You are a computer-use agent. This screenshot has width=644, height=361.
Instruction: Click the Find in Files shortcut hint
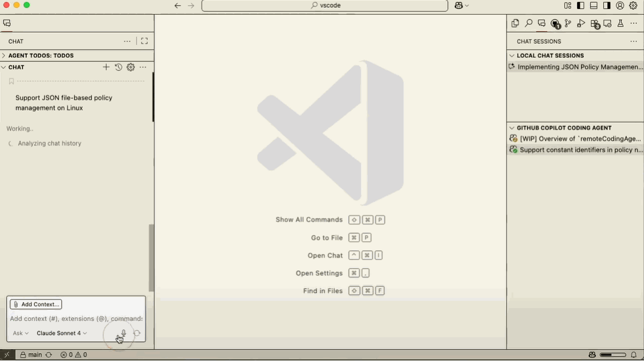[x=344, y=291]
